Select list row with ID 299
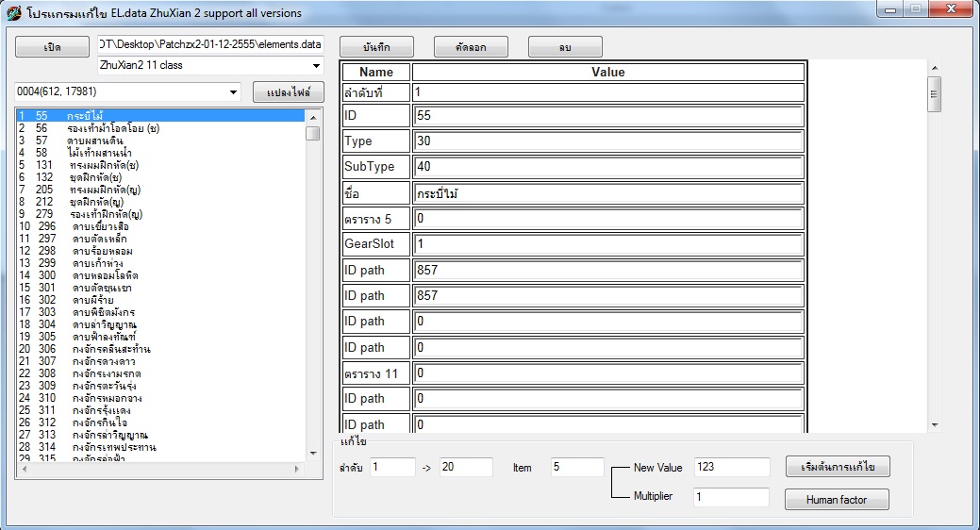This screenshot has width=980, height=530. point(160,263)
